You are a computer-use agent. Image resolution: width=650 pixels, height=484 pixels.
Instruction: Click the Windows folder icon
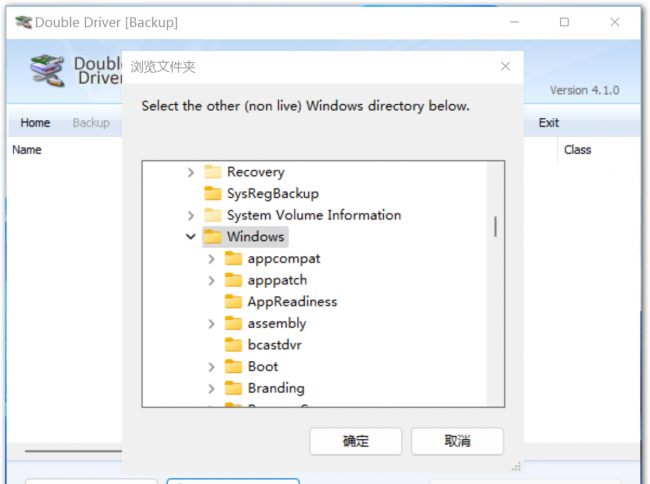click(x=213, y=236)
